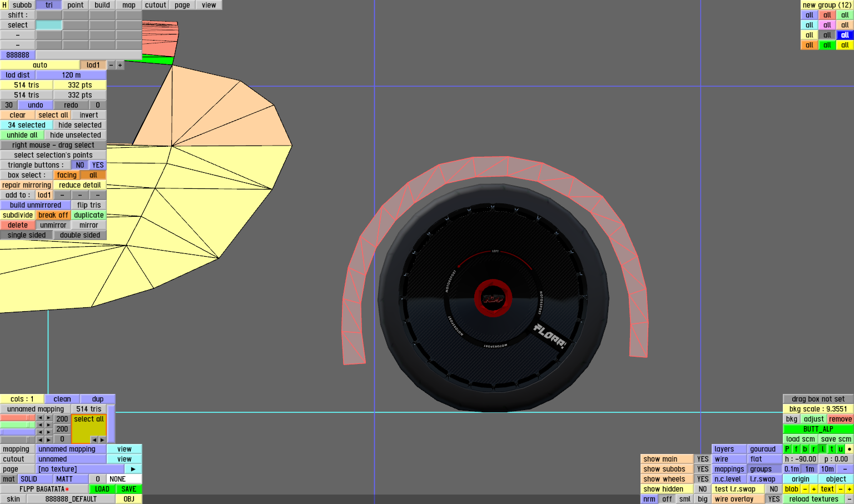Click the right arrow beside the green slider
The width and height of the screenshot is (854, 504).
(49, 425)
